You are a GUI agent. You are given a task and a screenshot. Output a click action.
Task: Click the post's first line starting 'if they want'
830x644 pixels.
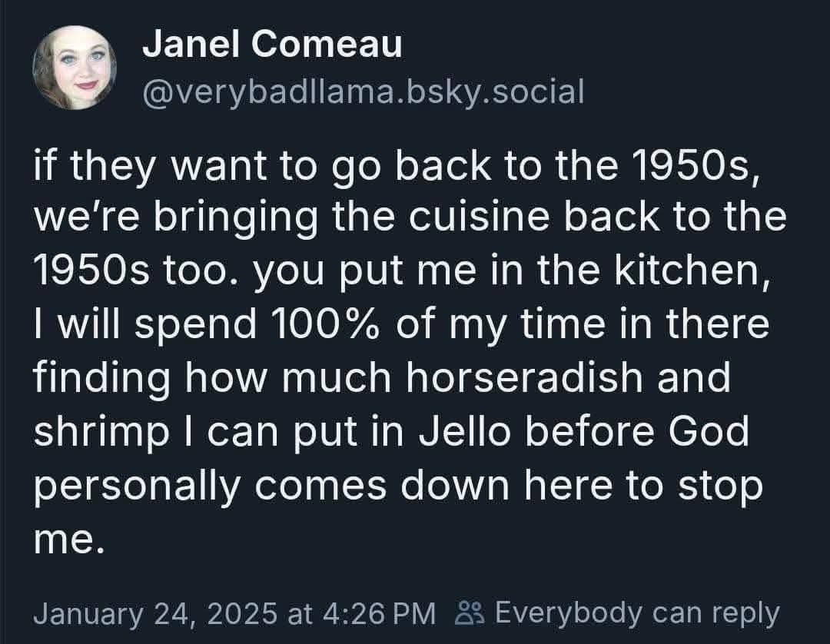tap(396, 167)
